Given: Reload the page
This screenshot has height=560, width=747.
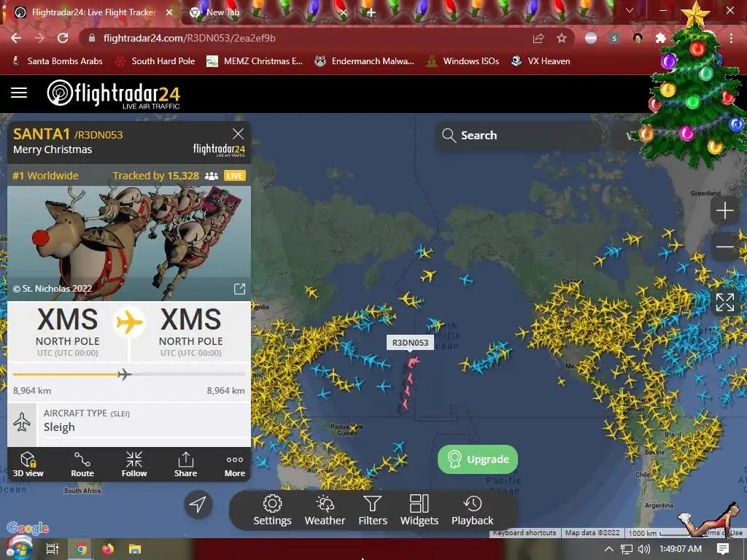Looking at the screenshot, I should point(63,38).
